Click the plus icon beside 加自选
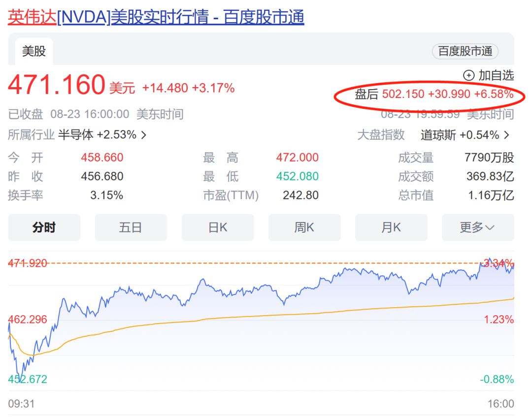 [x=468, y=75]
